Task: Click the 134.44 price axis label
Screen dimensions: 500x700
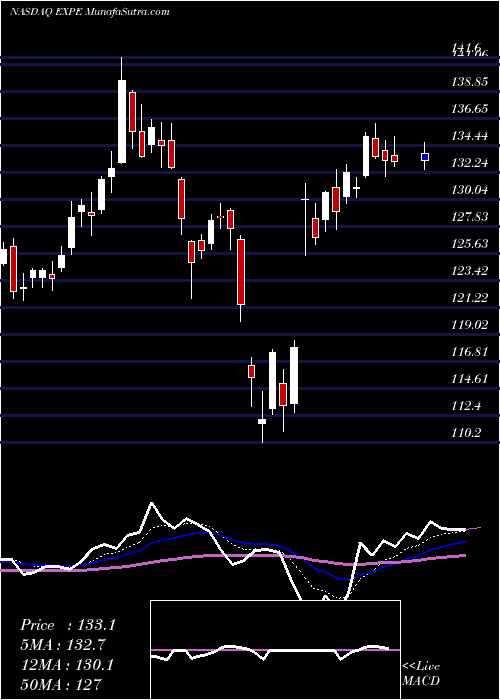Action: (x=469, y=136)
